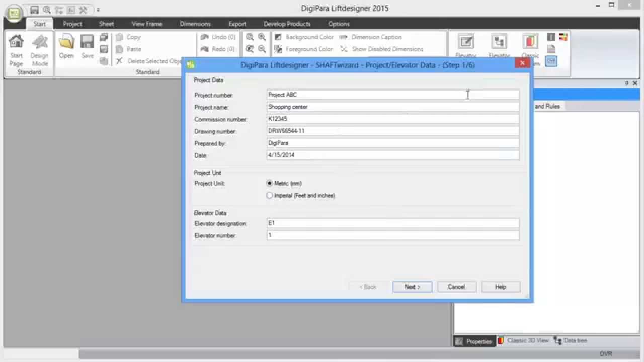Viewport: 644px width, 362px height.
Task: Click the magnifier icon left of zoom out
Action: point(250,49)
